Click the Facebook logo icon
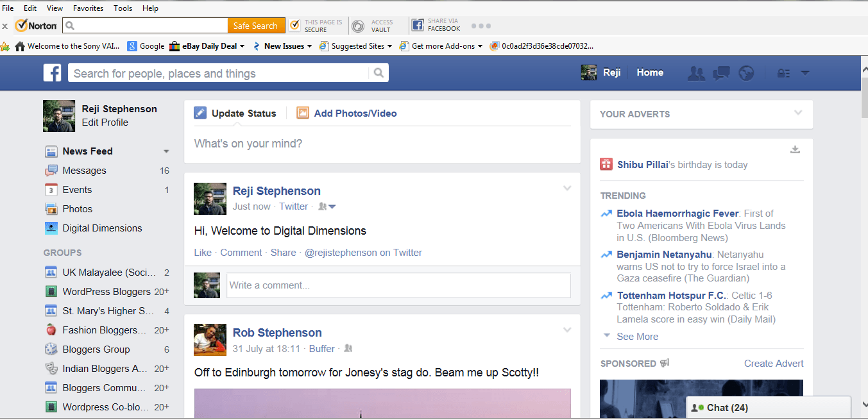868x420 pixels. click(x=52, y=72)
